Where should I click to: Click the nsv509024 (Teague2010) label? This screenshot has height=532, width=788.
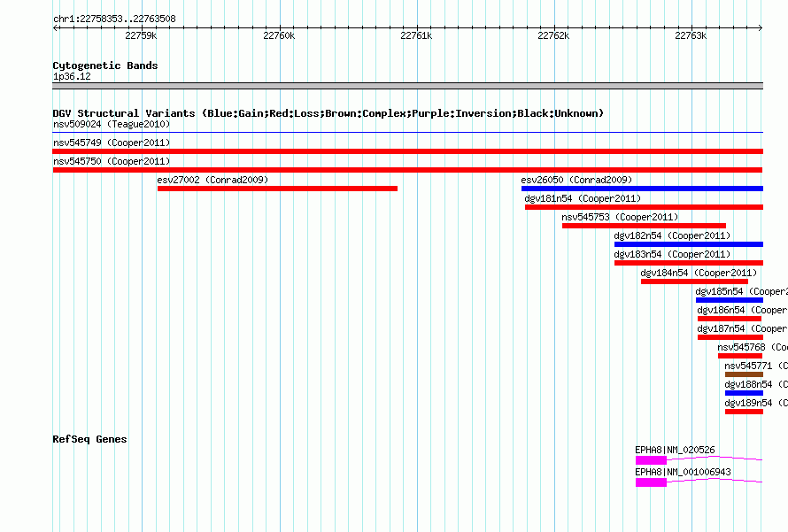click(x=112, y=124)
